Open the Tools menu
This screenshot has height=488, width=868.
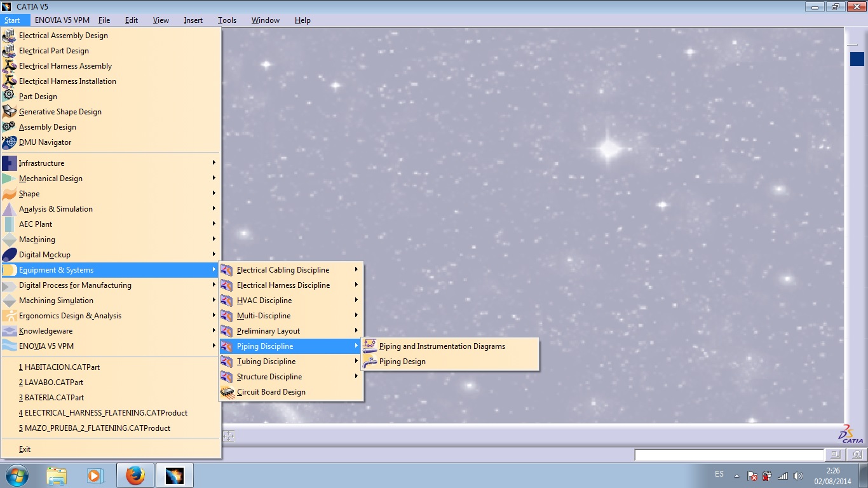227,20
